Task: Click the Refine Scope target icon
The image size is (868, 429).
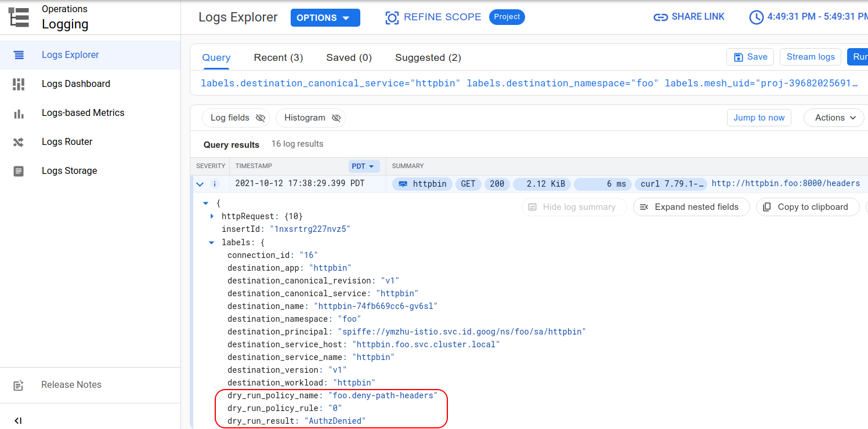Action: [x=392, y=17]
